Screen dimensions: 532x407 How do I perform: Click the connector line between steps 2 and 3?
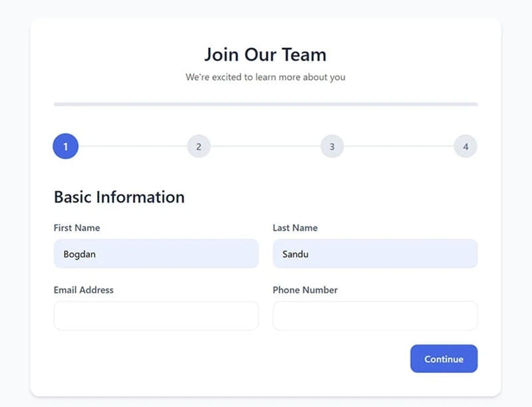265,146
